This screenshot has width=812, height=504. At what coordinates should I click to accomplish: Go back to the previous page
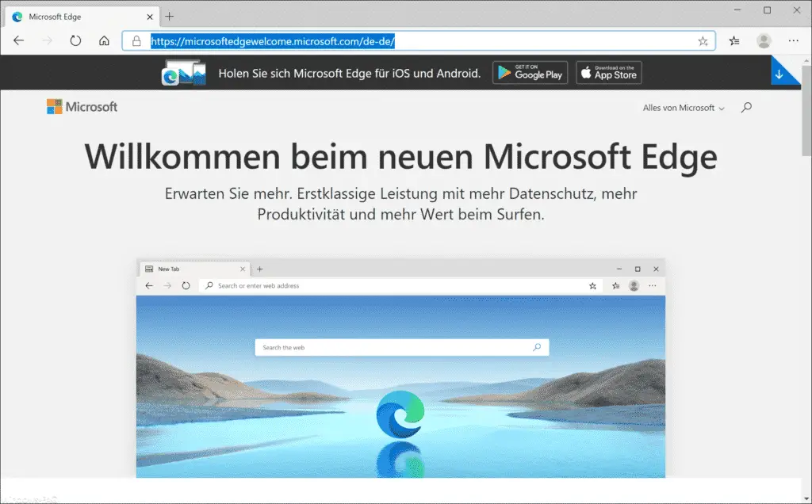click(19, 40)
